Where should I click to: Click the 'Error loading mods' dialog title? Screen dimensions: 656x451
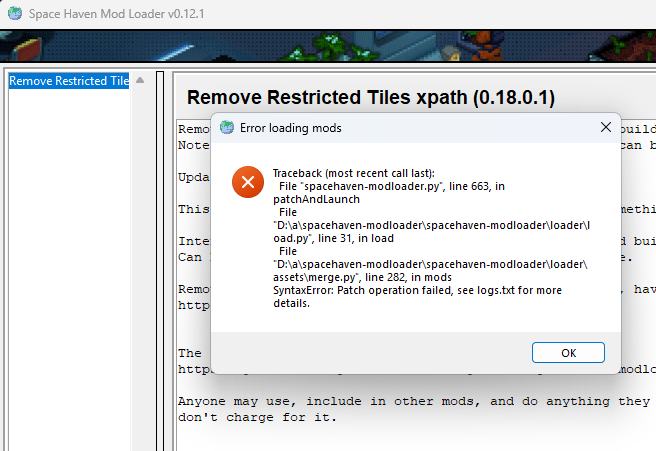tap(290, 128)
